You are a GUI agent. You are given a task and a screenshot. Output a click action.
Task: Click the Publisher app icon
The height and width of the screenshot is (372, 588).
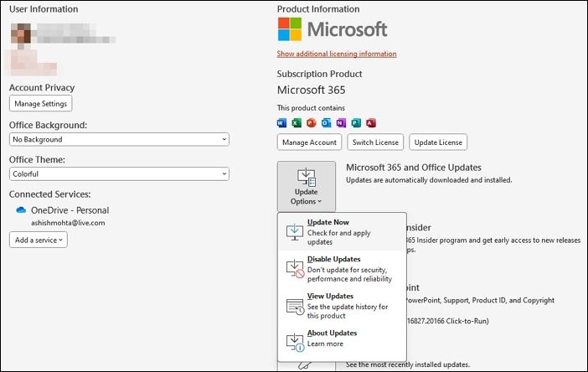[356, 123]
